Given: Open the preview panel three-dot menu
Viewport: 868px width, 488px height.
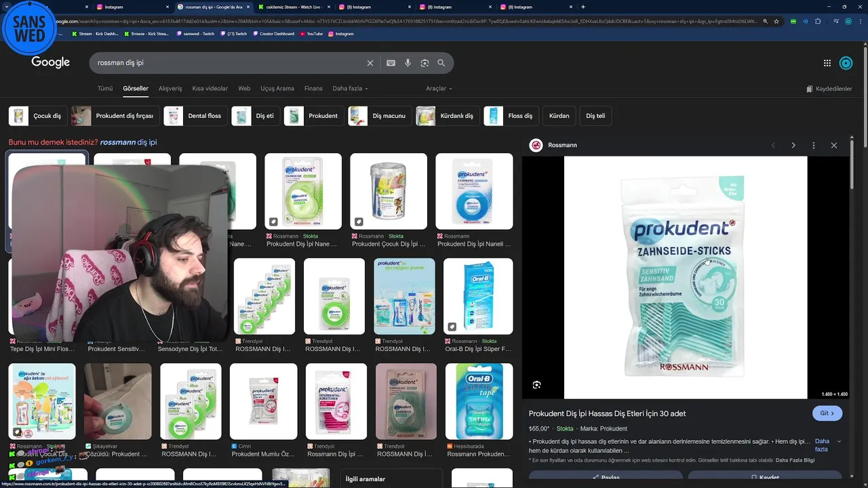Looking at the screenshot, I should coord(814,146).
